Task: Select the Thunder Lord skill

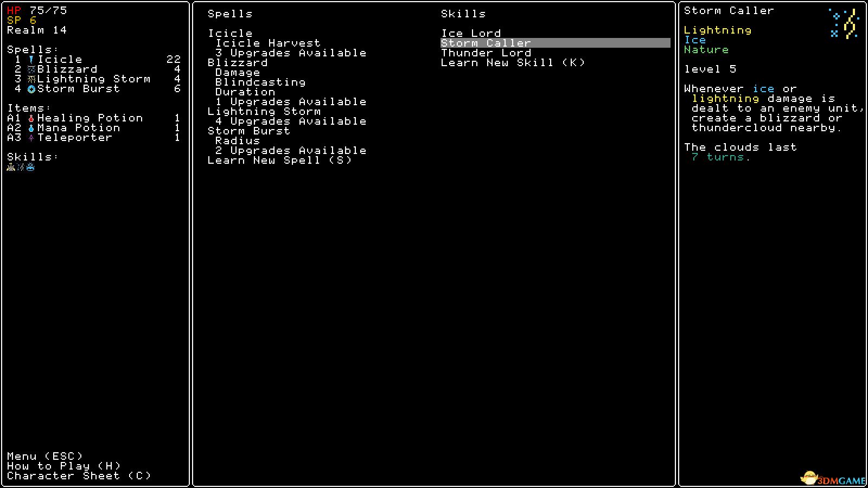Action: [486, 53]
